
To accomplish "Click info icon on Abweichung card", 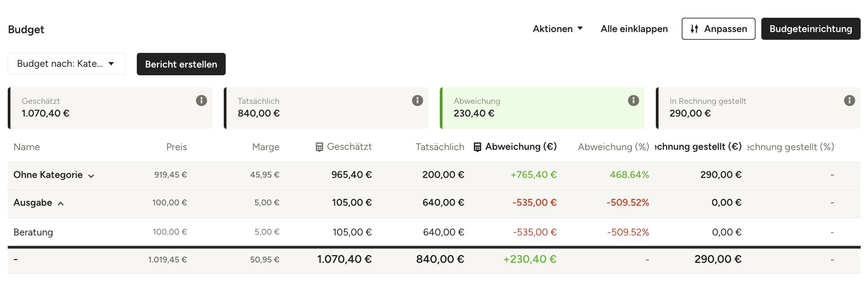I will (633, 101).
